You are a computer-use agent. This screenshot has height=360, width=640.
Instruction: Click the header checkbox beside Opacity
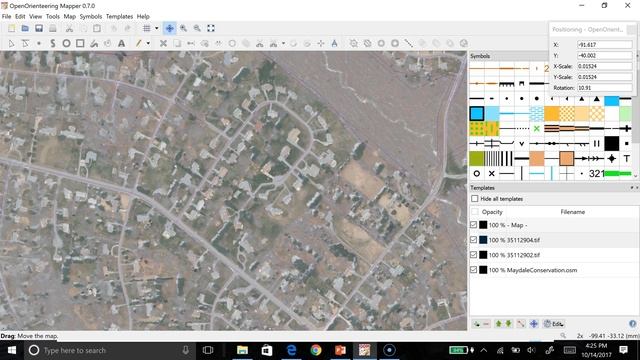tap(474, 212)
